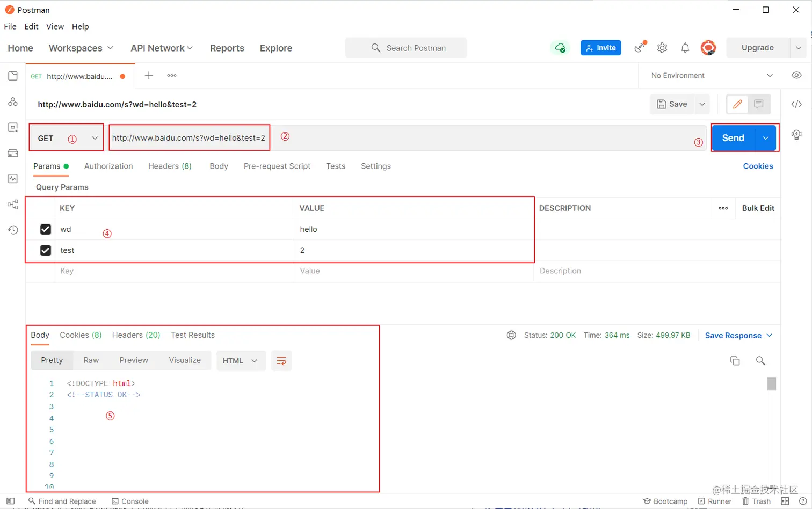Open the settings gear icon
The height and width of the screenshot is (509, 812).
662,48
